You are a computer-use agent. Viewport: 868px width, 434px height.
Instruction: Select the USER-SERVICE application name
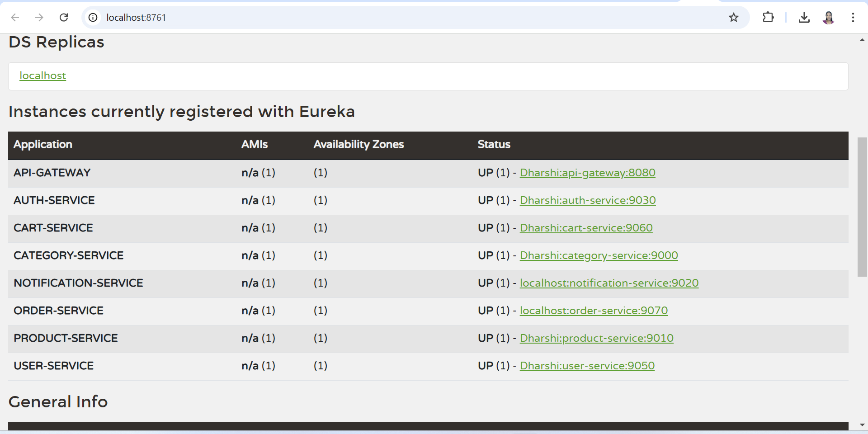click(x=54, y=366)
